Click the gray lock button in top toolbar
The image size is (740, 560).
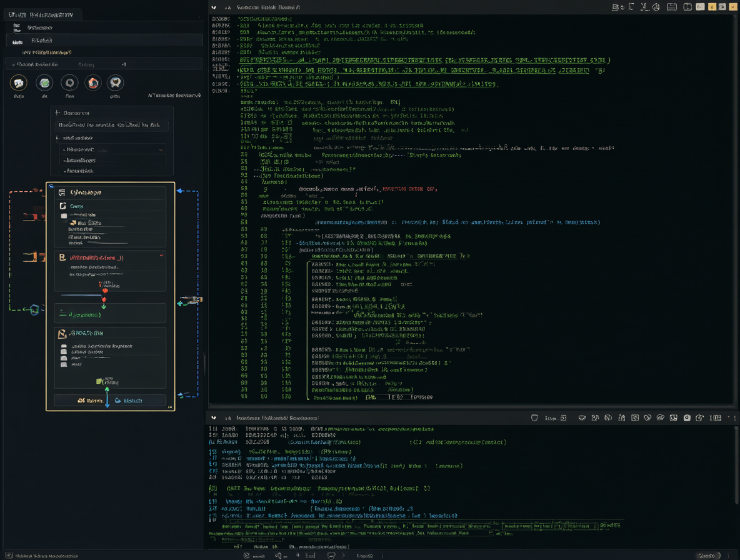tap(722, 7)
